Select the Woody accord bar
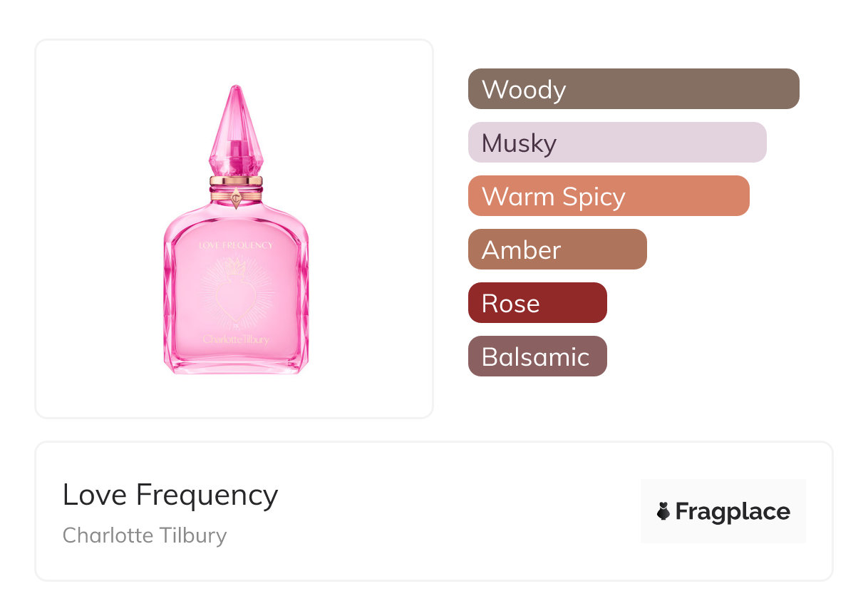This screenshot has width=868, height=616. click(634, 89)
